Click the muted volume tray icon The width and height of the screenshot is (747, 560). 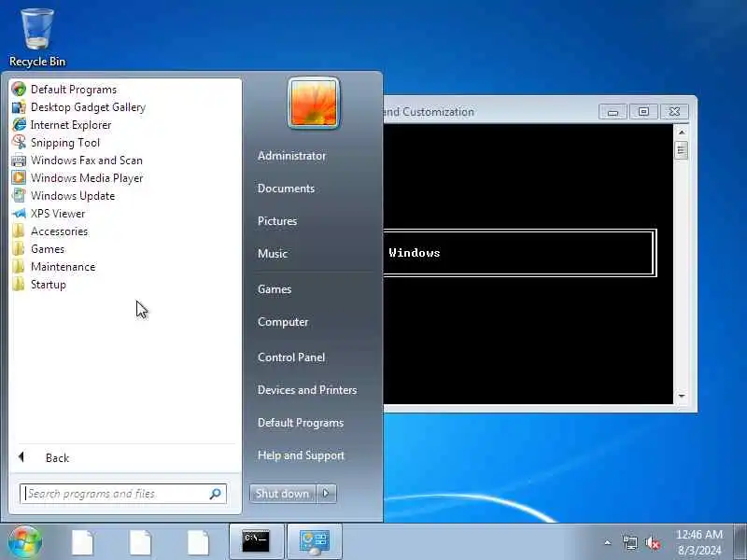[x=653, y=542]
